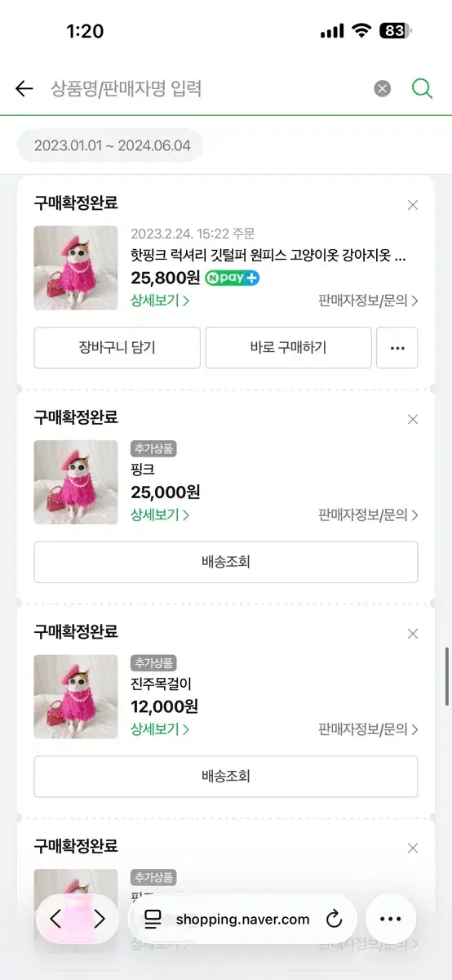Image resolution: width=452 pixels, height=980 pixels.
Task: Open 상세보기 for the 핑크 item
Action: tap(160, 514)
